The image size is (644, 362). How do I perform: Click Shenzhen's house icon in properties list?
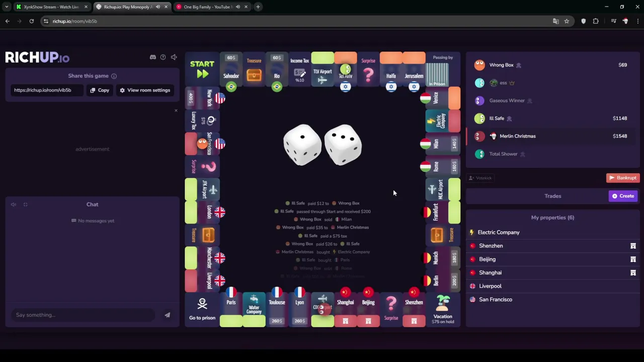633,246
